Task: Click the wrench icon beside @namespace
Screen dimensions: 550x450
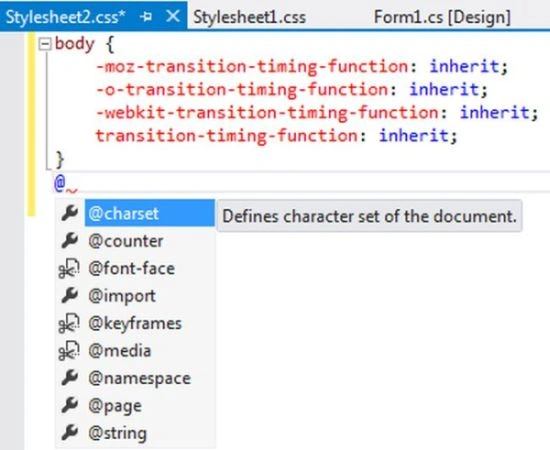Action: [x=69, y=378]
